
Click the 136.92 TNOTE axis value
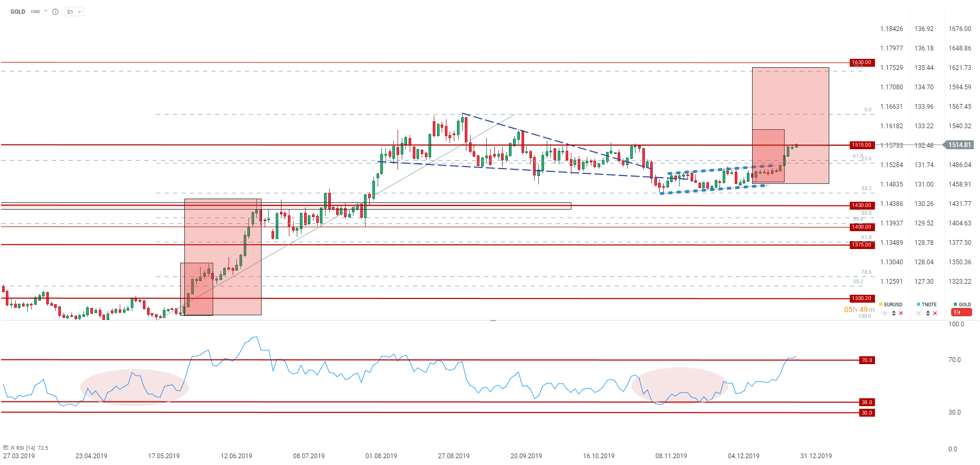coord(924,29)
